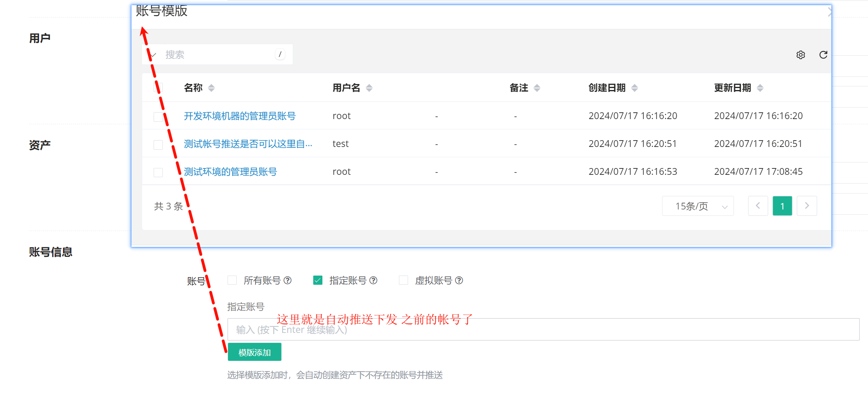
Task: Select row checkbox for 测试环境的管理员账号
Action: tap(158, 172)
